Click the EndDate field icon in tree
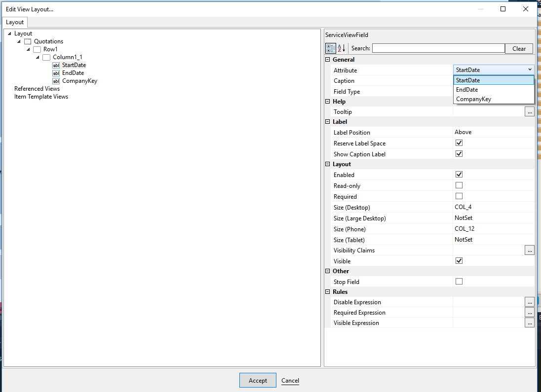 click(x=56, y=73)
